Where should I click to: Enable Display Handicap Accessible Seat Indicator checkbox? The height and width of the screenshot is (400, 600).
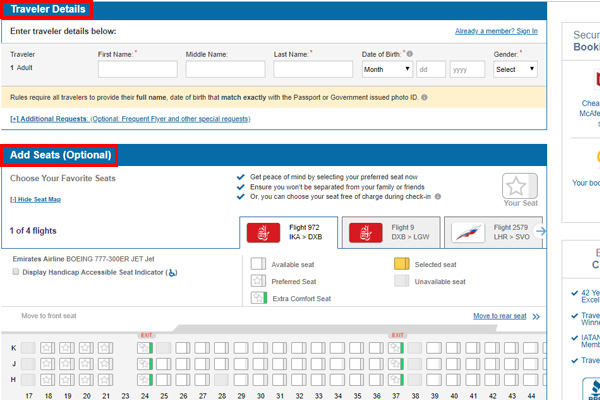click(x=16, y=272)
